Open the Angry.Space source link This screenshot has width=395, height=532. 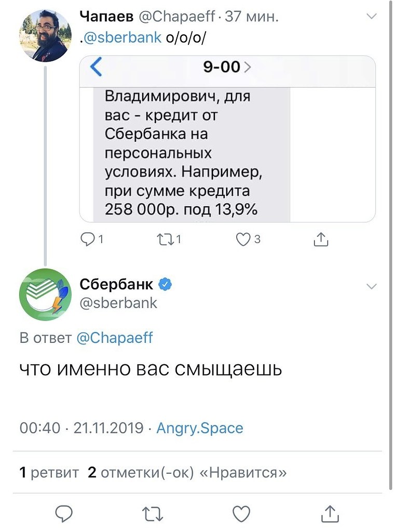click(x=200, y=428)
